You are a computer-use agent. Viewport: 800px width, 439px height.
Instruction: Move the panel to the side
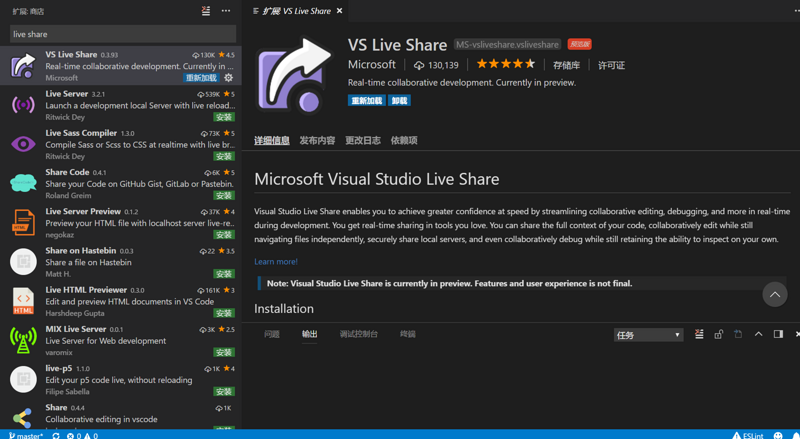[x=778, y=334]
